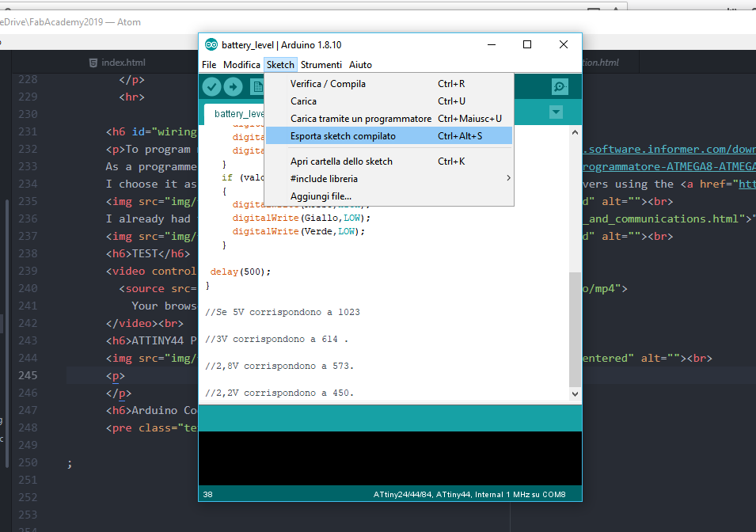Click digitalWrite(Verde,LOW); line
This screenshot has width=756, height=532.
point(298,231)
